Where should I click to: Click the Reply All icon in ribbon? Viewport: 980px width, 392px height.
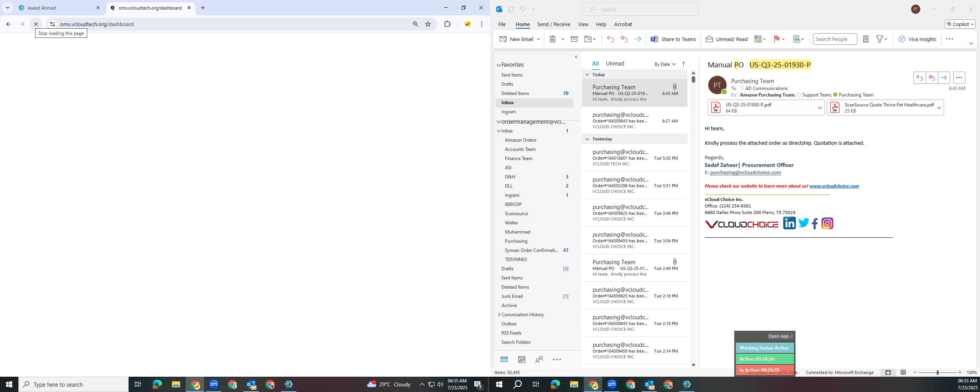(624, 39)
